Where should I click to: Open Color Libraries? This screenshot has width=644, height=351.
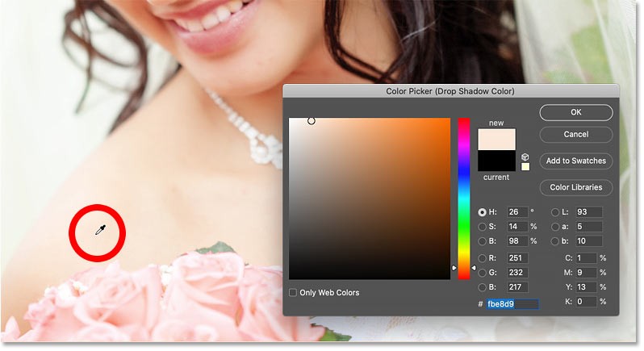click(576, 188)
